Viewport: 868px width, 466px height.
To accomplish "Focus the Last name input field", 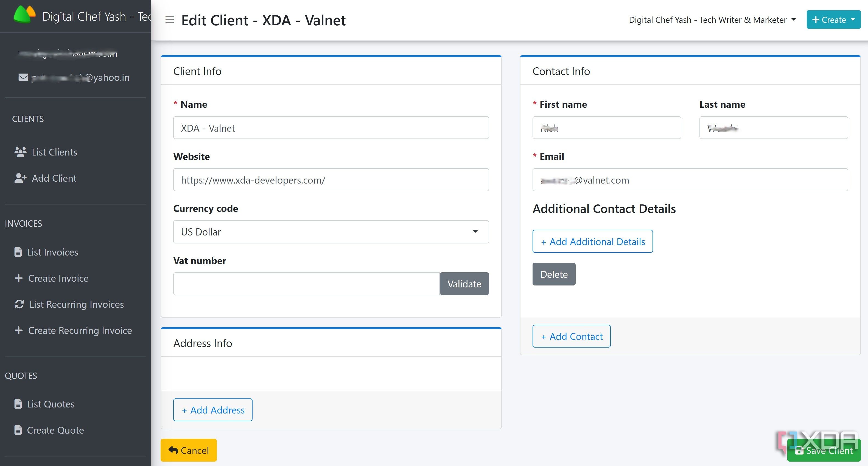I will pos(774,127).
